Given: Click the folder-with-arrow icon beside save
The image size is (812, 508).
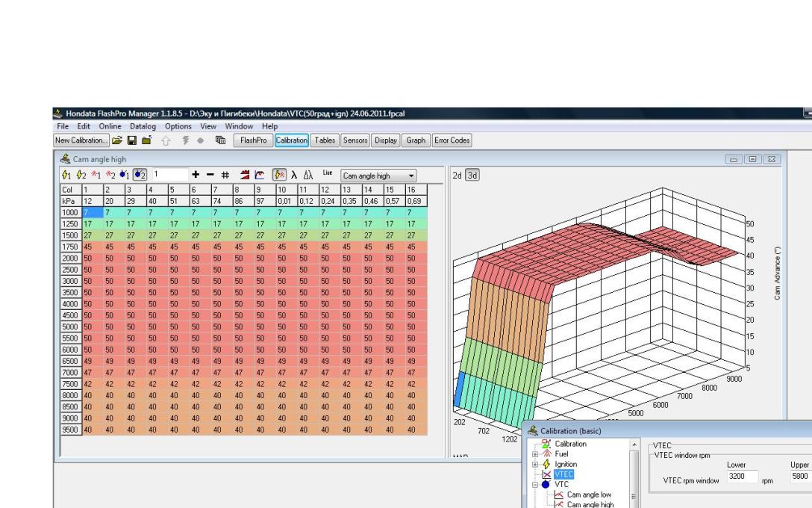Looking at the screenshot, I should click(146, 140).
